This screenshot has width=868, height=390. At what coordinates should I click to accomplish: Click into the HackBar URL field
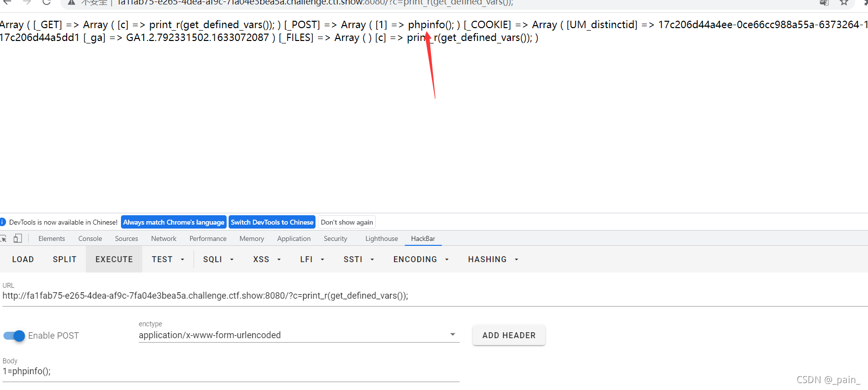[434, 296]
